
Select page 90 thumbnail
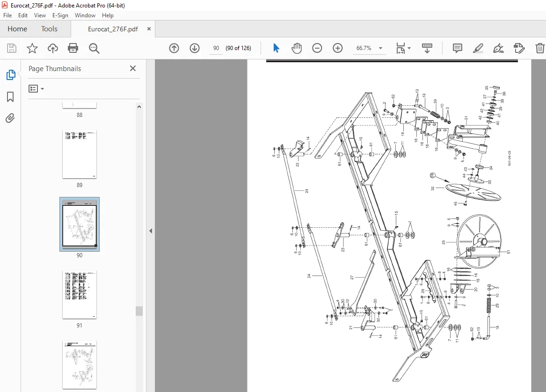(x=80, y=225)
